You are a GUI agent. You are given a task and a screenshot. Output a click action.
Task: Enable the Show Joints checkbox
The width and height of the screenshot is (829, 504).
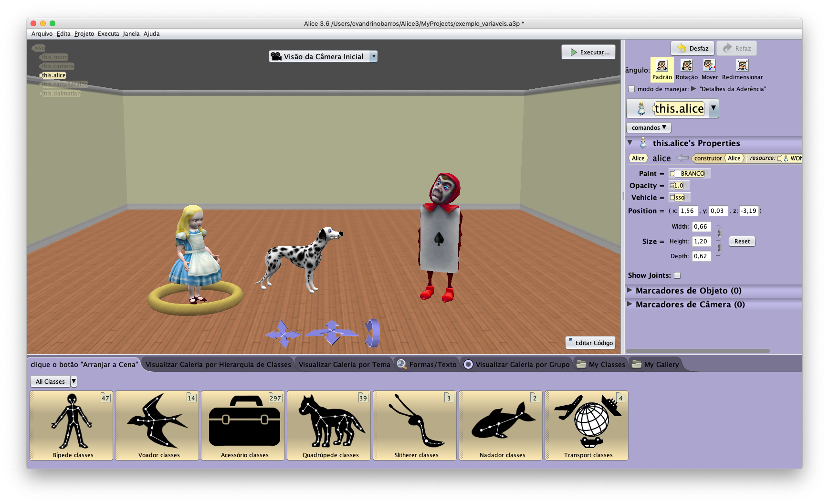[677, 275]
